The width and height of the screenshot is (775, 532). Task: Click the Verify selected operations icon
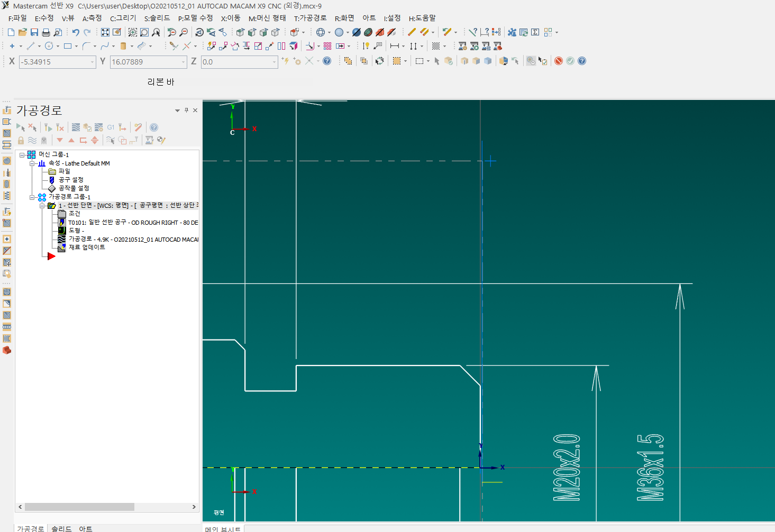point(87,127)
